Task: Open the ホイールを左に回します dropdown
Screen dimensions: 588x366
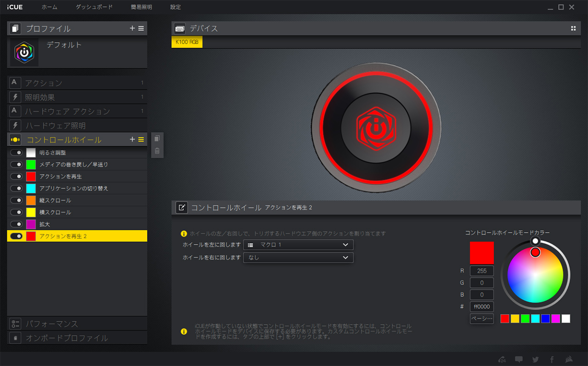Action: 298,245
